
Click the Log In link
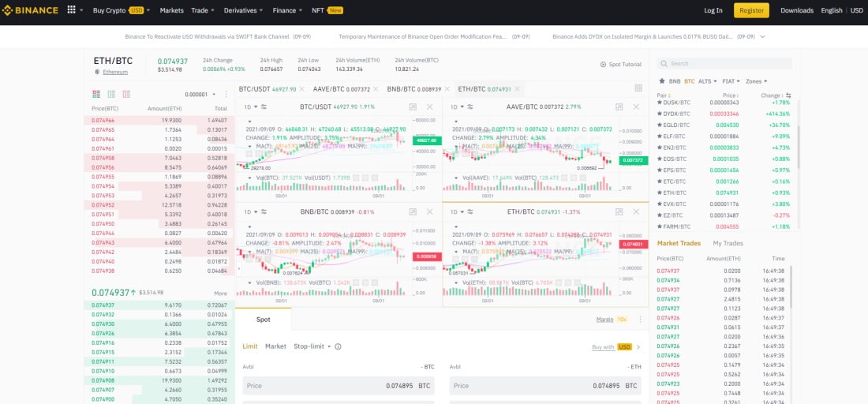tap(713, 10)
